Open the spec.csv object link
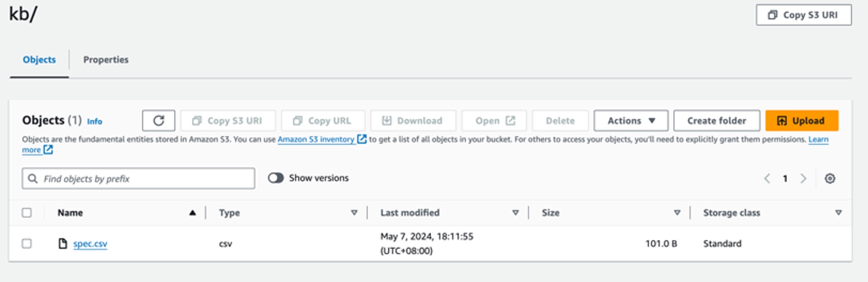 pos(90,244)
